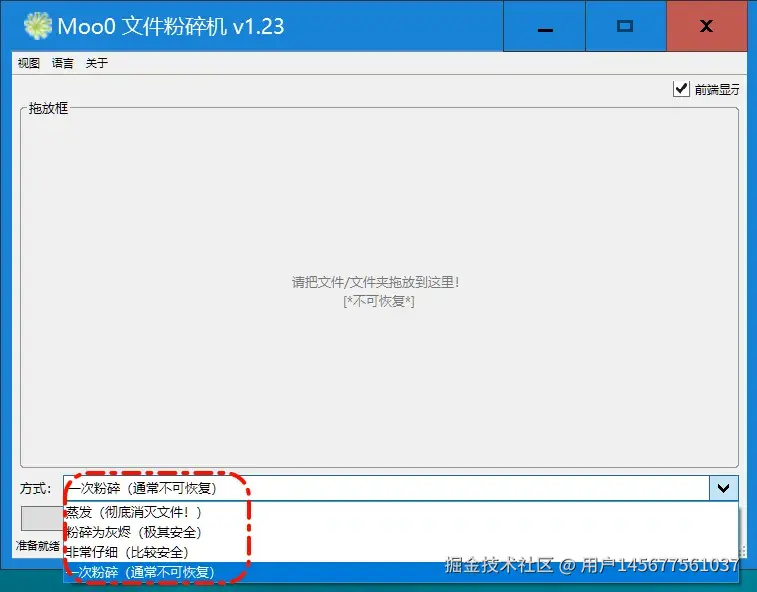Close the Moo0 文件粉碎机 window
The width and height of the screenshot is (757, 592).
[706, 26]
